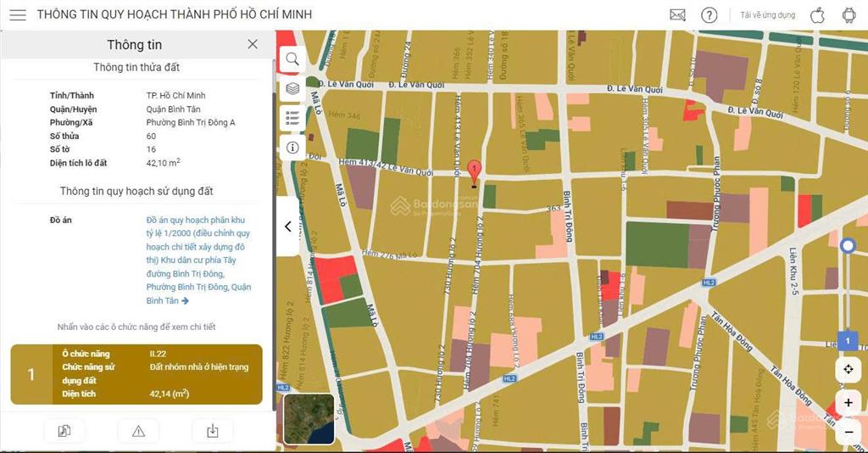Viewport: 868px width, 453px height.
Task: Zoom in with the plus button
Action: 848,403
